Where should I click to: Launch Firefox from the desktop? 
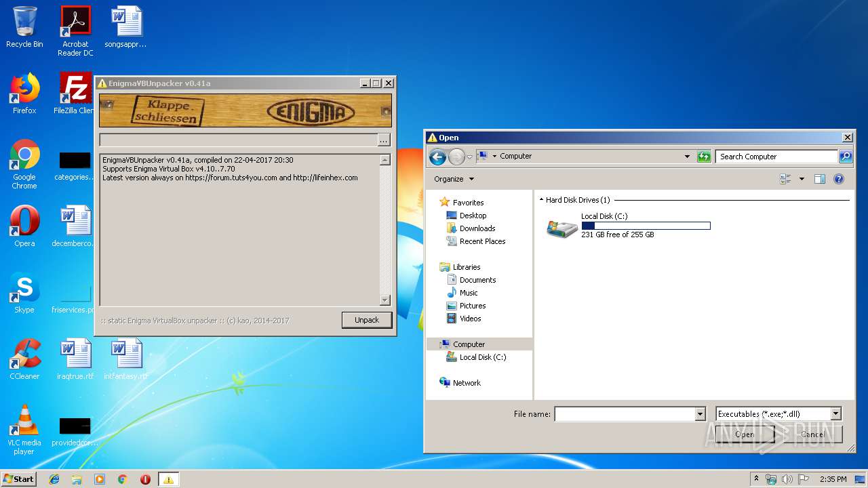pyautogui.click(x=24, y=93)
